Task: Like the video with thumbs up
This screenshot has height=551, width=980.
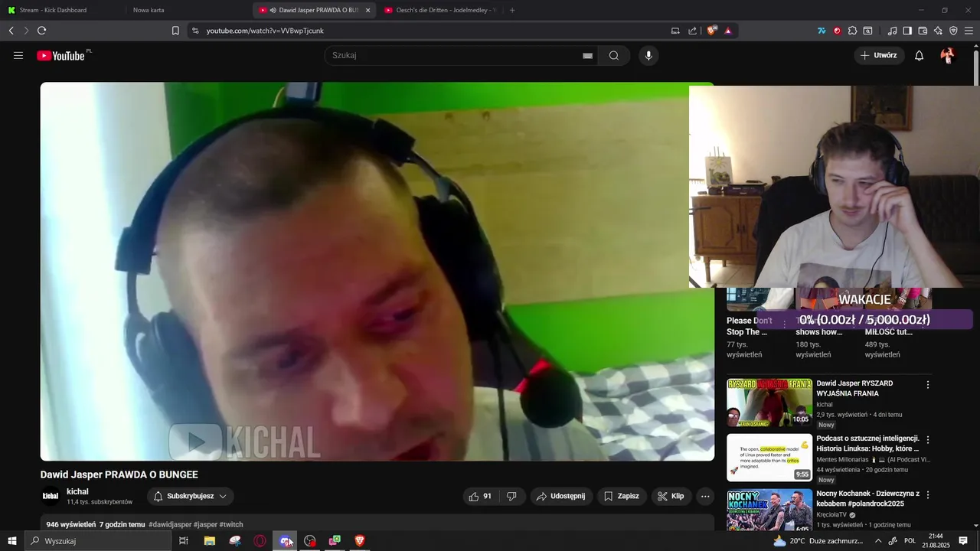Action: [481, 497]
